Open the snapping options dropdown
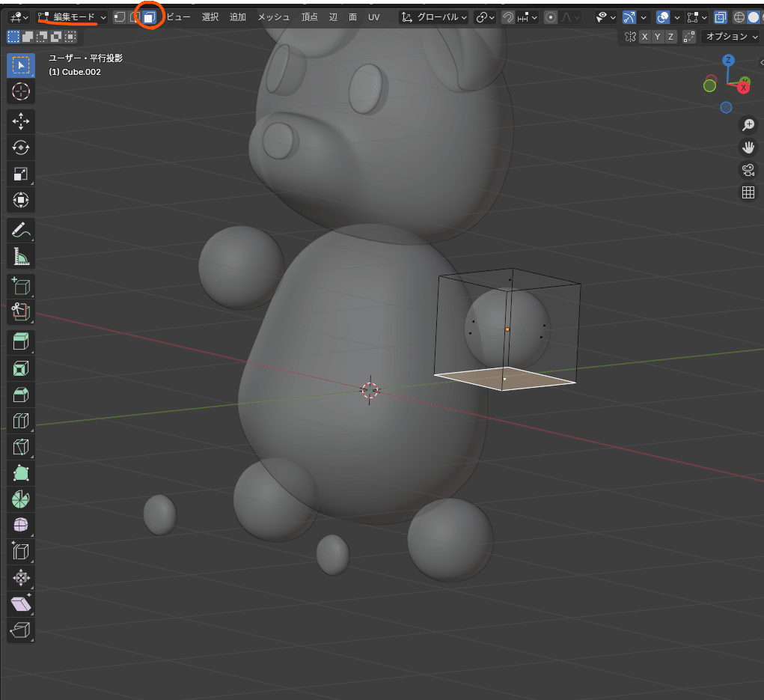 tap(528, 17)
